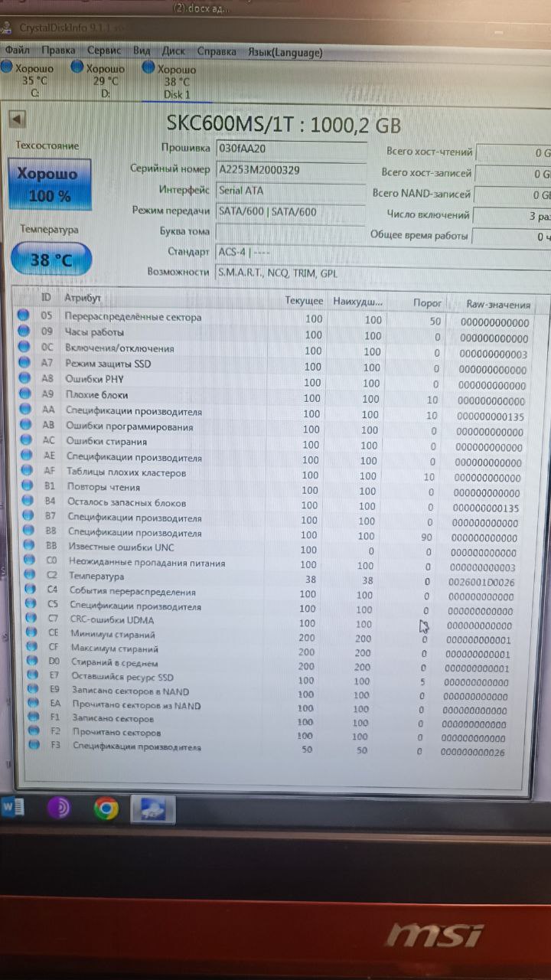551x980 pixels.
Task: Click status icon for 05 Перераспределённые сектора
Action: tap(23, 315)
